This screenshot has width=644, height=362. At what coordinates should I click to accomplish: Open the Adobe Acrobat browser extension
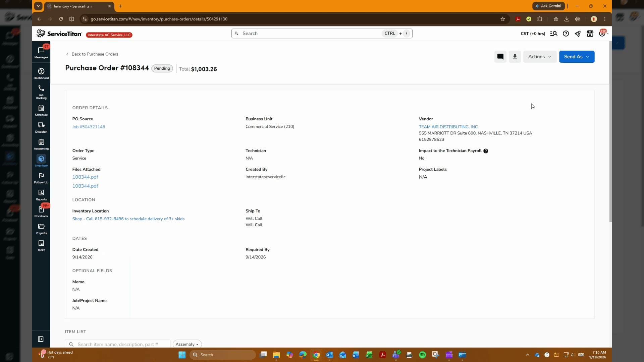[518, 19]
